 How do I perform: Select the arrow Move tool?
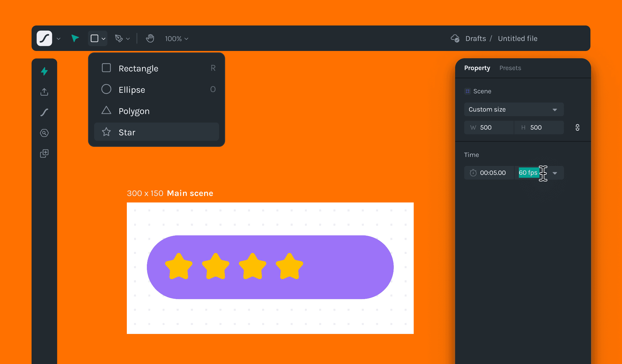click(75, 38)
